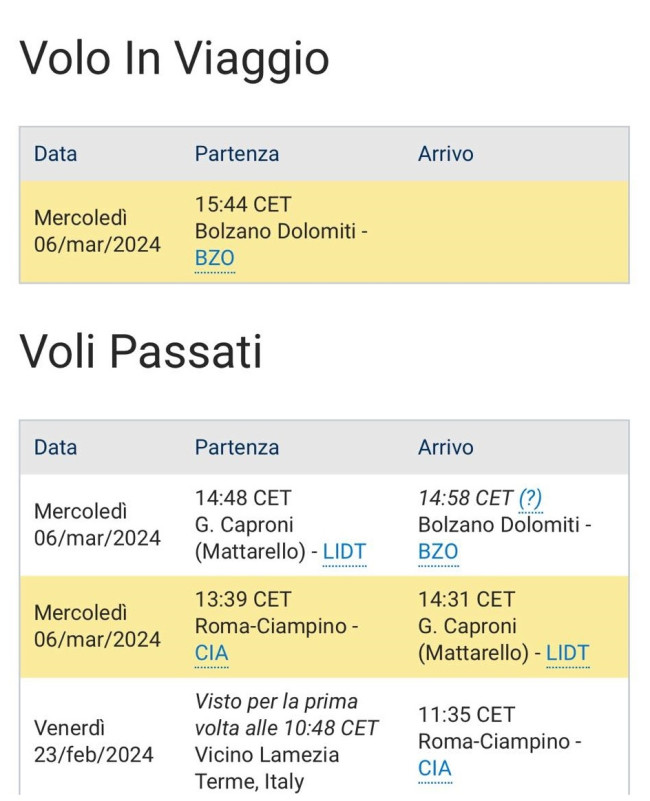Screen dimensions: 650x801
Task: Click the 'Vicino Lamezia Terme, Italy' text
Action: pos(267,768)
